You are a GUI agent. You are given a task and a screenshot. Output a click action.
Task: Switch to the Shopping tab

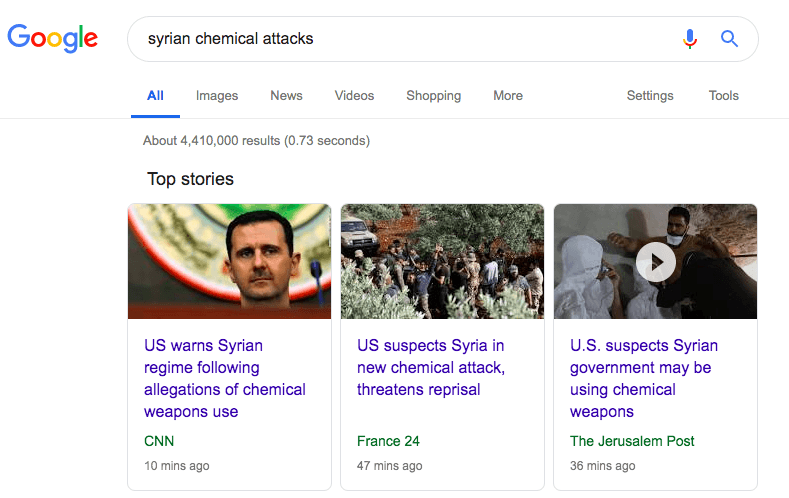click(x=433, y=96)
